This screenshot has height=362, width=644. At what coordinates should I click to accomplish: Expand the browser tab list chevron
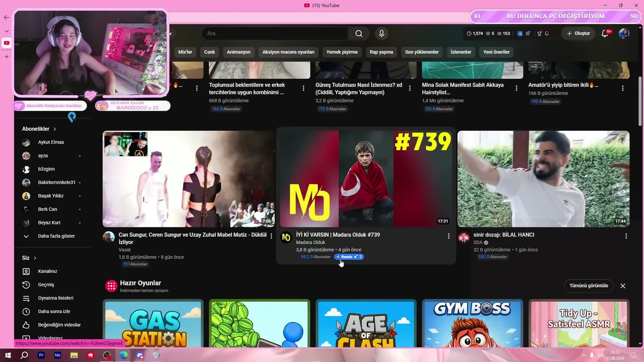click(7, 31)
